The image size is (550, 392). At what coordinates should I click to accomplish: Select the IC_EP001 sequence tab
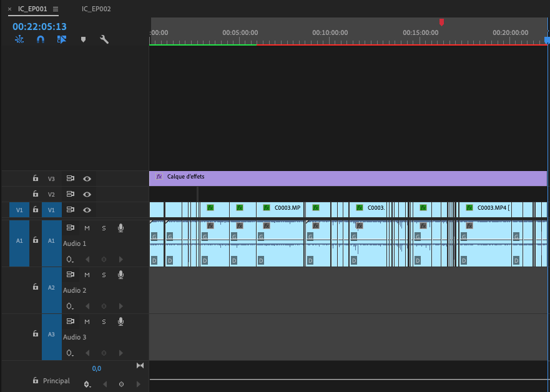pyautogui.click(x=32, y=9)
